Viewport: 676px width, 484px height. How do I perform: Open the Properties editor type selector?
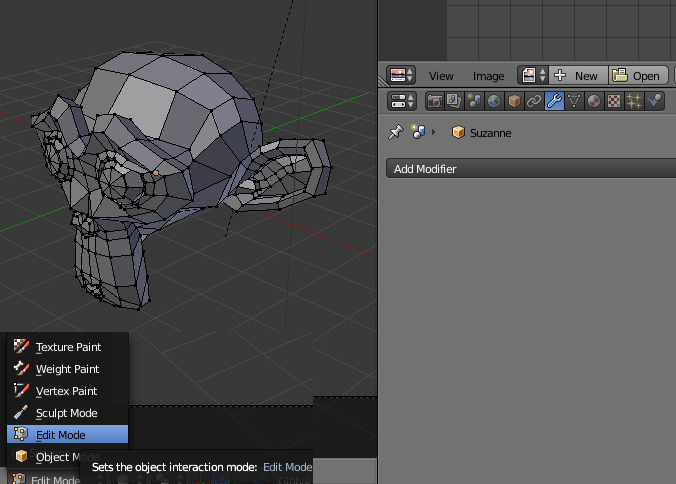(401, 101)
